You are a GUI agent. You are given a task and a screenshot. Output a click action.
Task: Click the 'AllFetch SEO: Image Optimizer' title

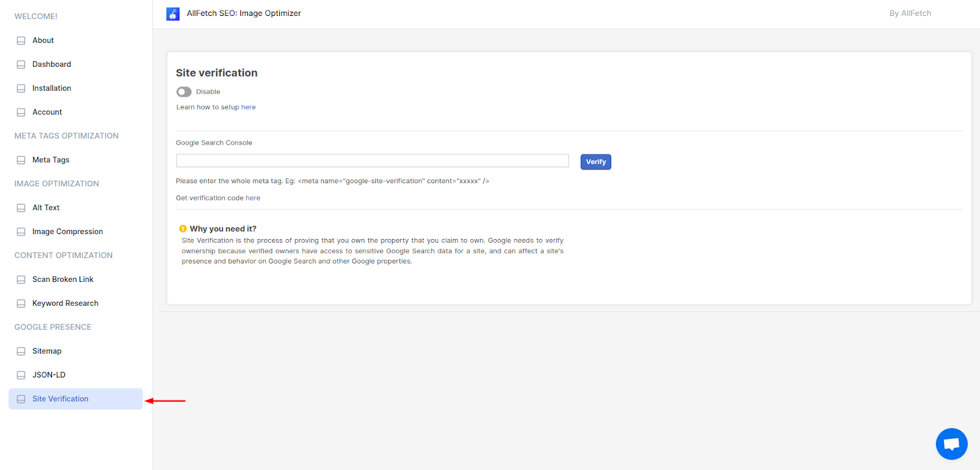tap(244, 13)
